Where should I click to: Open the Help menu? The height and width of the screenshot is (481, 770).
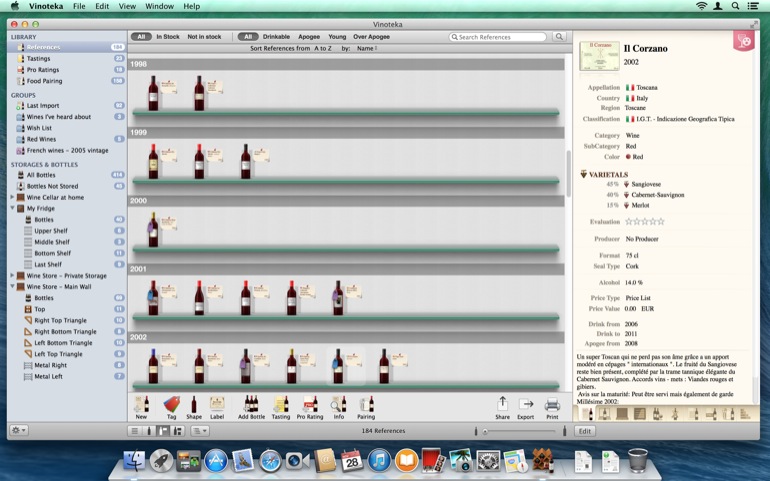192,6
